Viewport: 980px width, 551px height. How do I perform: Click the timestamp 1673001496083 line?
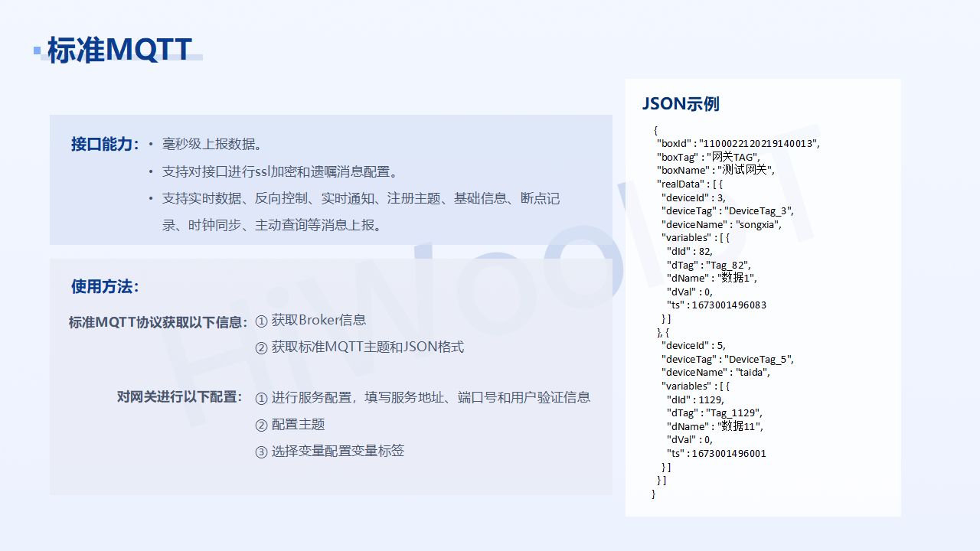pos(717,305)
